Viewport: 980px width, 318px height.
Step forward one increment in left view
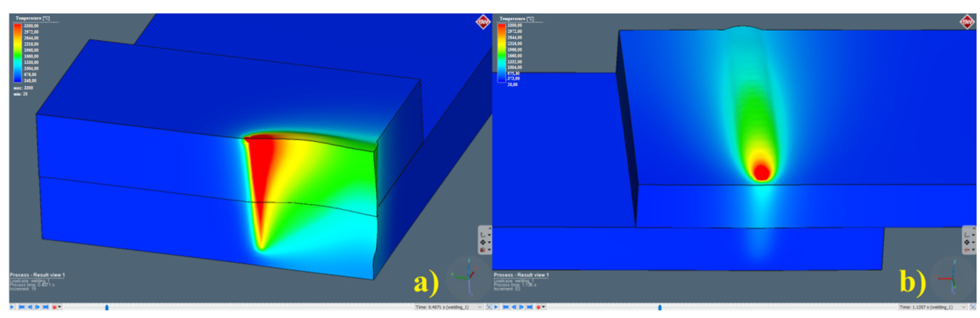(x=37, y=307)
